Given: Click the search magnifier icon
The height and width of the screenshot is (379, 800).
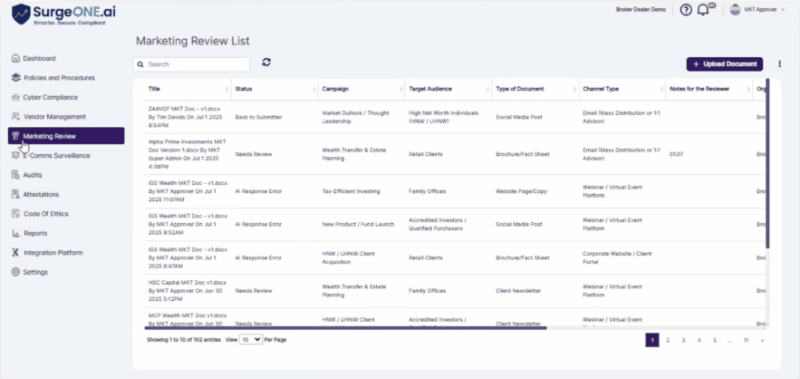Looking at the screenshot, I should coord(141,65).
